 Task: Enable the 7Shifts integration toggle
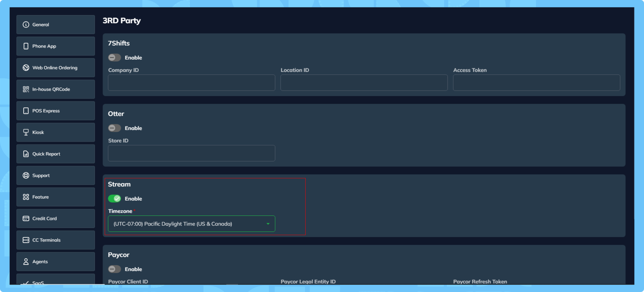(114, 58)
